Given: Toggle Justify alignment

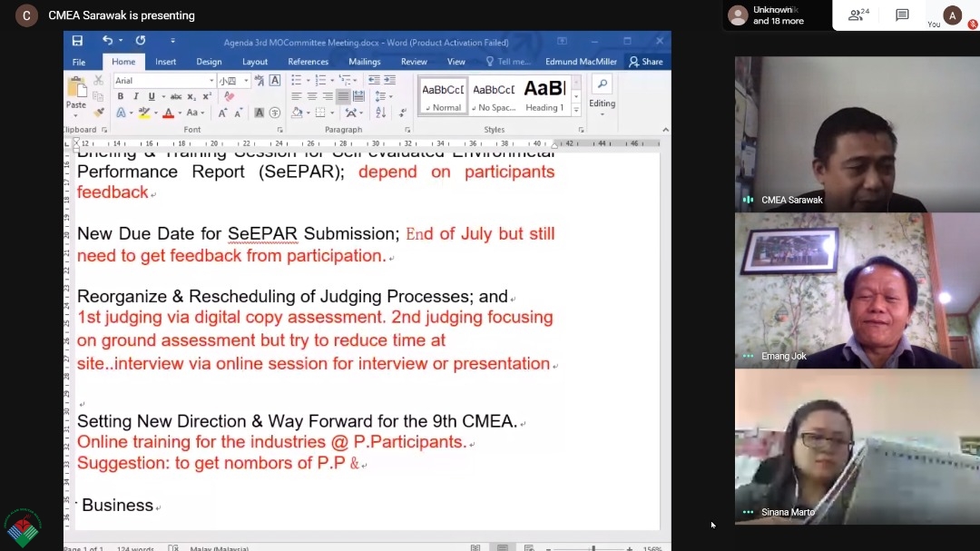Looking at the screenshot, I should click(343, 96).
